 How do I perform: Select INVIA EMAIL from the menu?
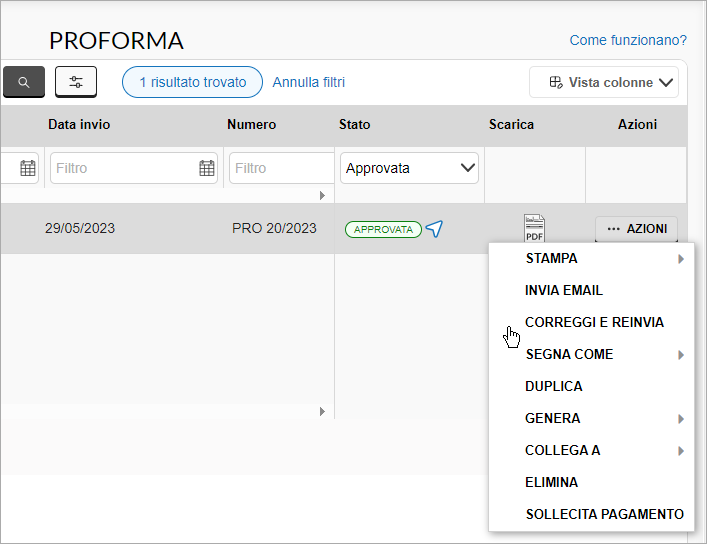tap(564, 290)
